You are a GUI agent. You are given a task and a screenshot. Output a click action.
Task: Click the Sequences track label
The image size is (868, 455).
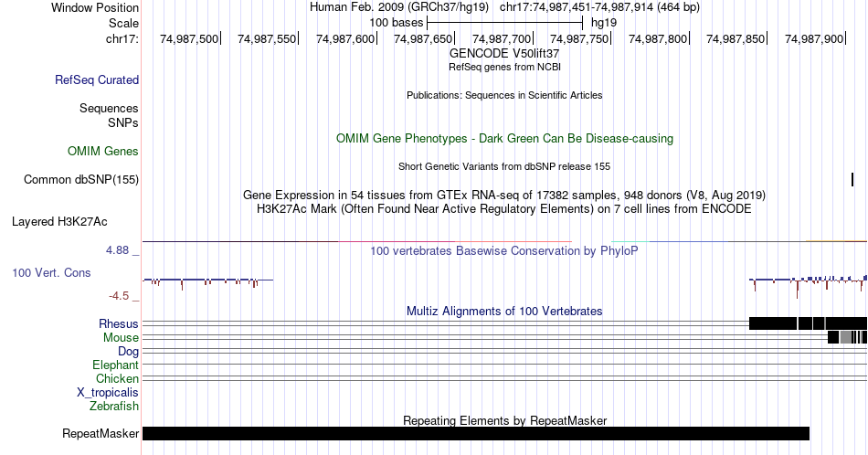(x=109, y=108)
